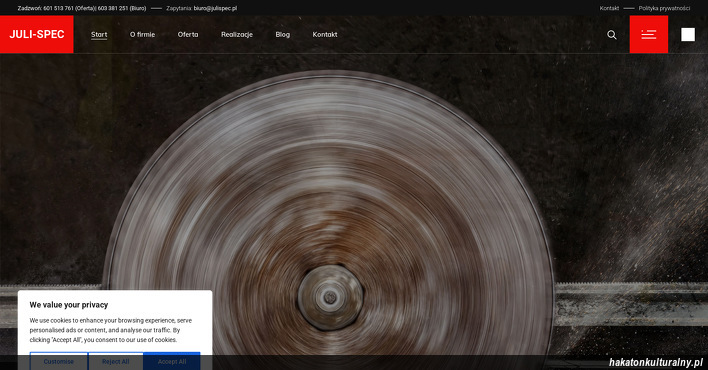
Task: Click the 'We value your privacy' heading
Action: 69,305
